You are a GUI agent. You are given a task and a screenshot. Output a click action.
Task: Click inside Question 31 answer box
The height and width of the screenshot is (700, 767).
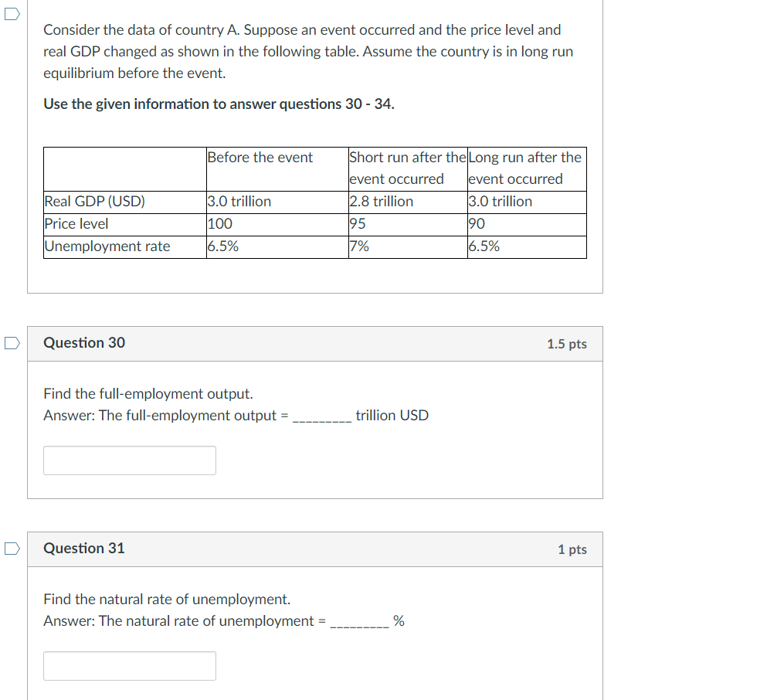pyautogui.click(x=129, y=665)
